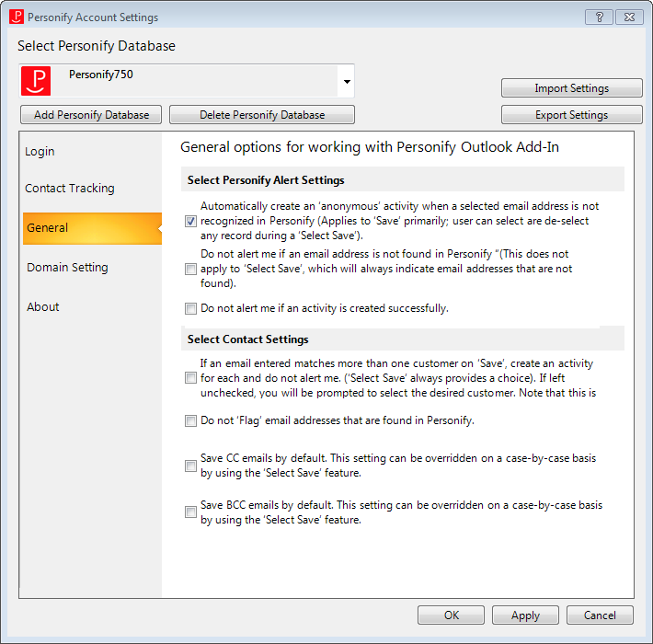
Task: Click Delete Personify Database button
Action: click(x=262, y=115)
